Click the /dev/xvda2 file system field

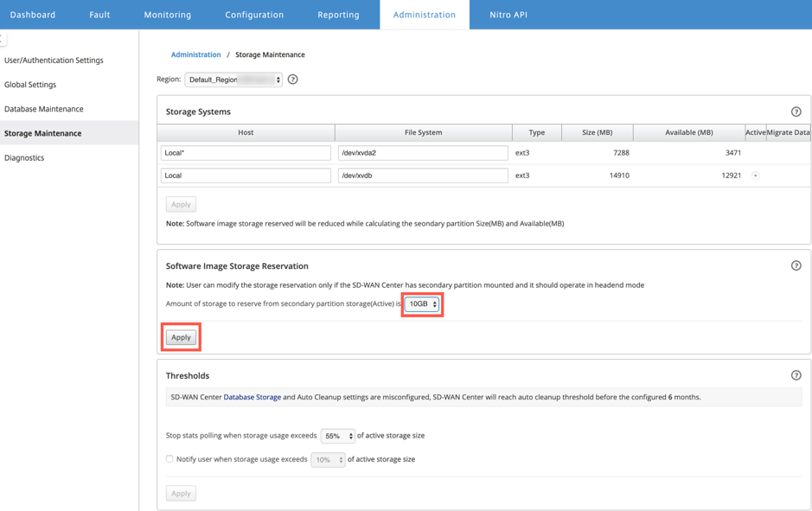point(423,153)
